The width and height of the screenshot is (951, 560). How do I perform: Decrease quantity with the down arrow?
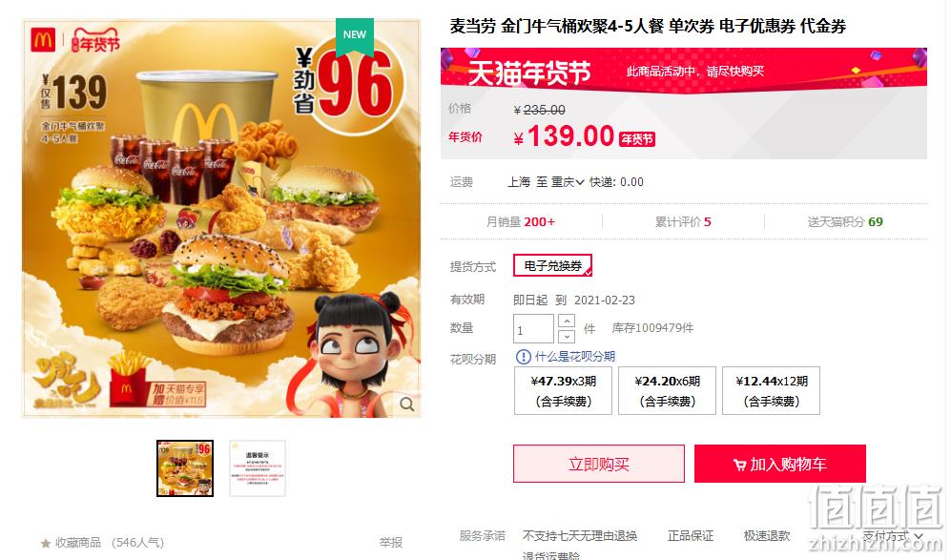click(566, 336)
